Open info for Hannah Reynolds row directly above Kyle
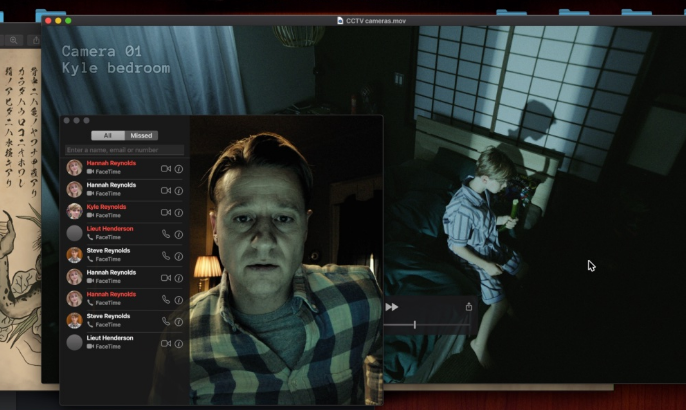The width and height of the screenshot is (686, 410). (x=179, y=191)
